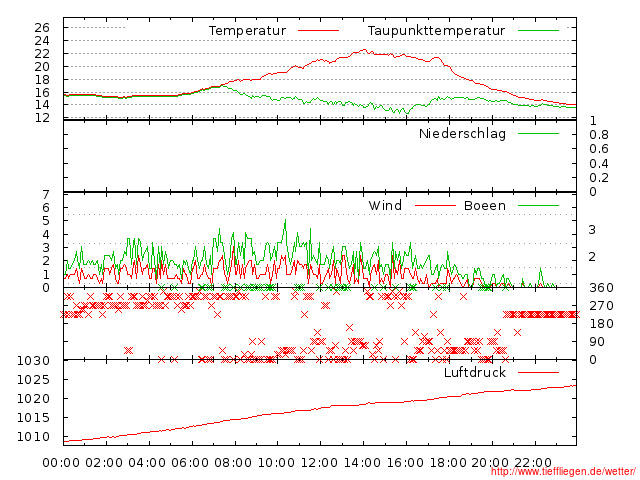The width and height of the screenshot is (640, 480).
Task: Click the 270 wind direction axis value
Action: 601,306
